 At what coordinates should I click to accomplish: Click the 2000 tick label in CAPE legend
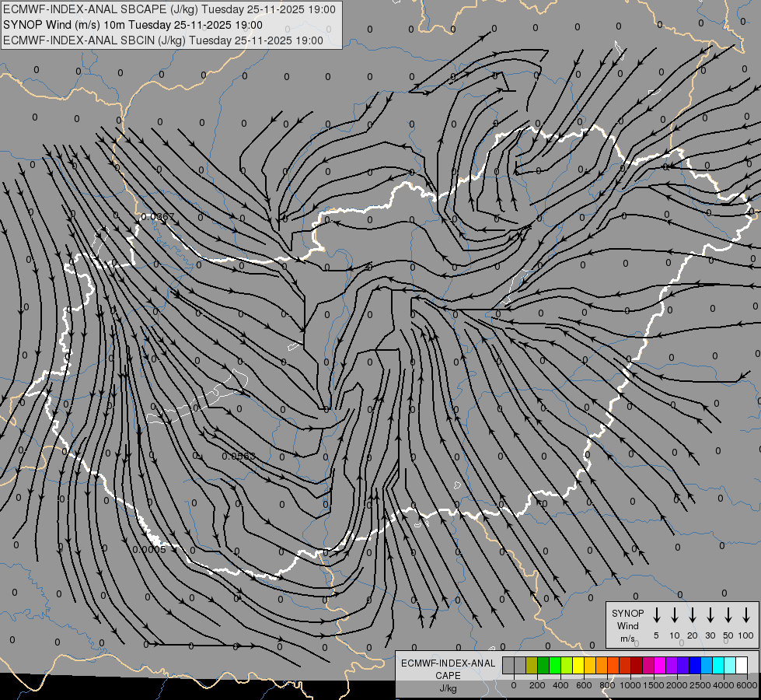[x=677, y=685]
